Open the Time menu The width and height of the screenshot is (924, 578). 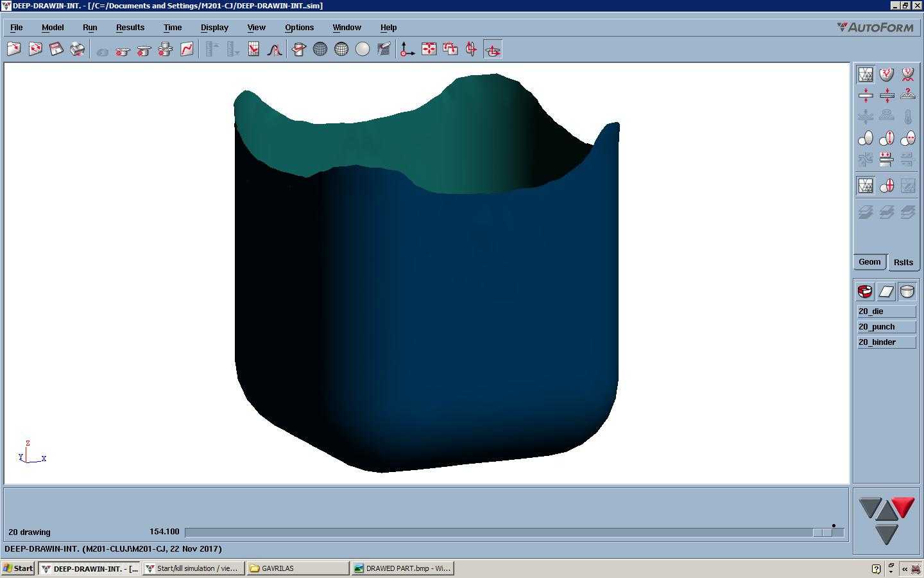coord(173,28)
